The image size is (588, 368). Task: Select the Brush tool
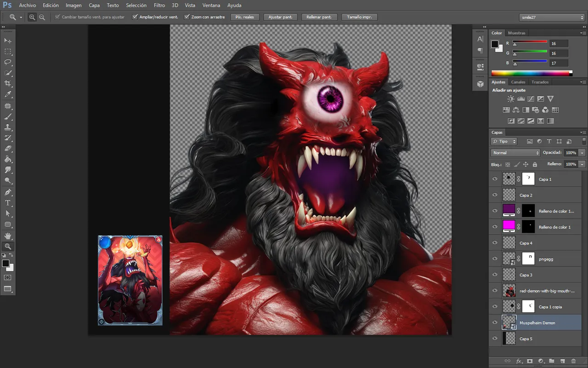pos(8,117)
